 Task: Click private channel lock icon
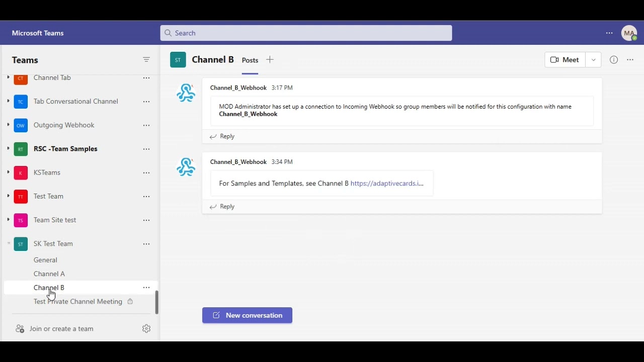click(x=130, y=302)
